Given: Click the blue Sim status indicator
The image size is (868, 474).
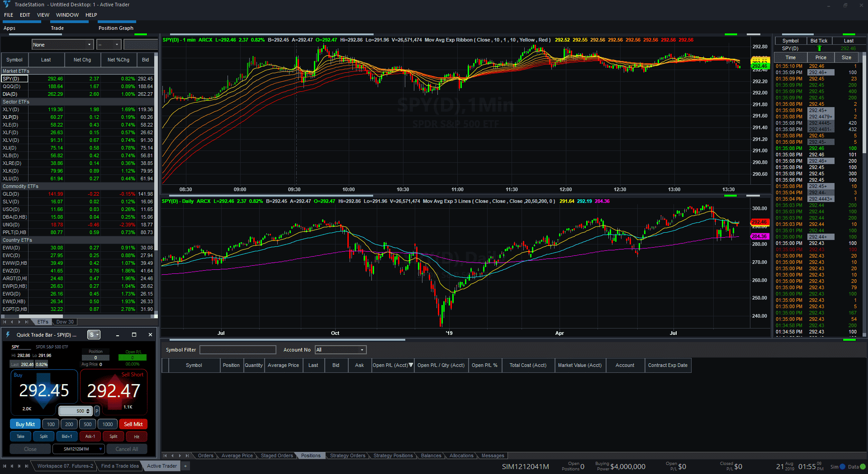Looking at the screenshot, I should point(842,467).
